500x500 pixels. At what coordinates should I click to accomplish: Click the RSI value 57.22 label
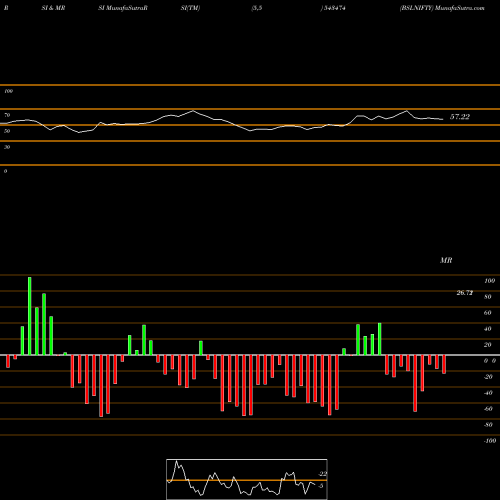460,117
